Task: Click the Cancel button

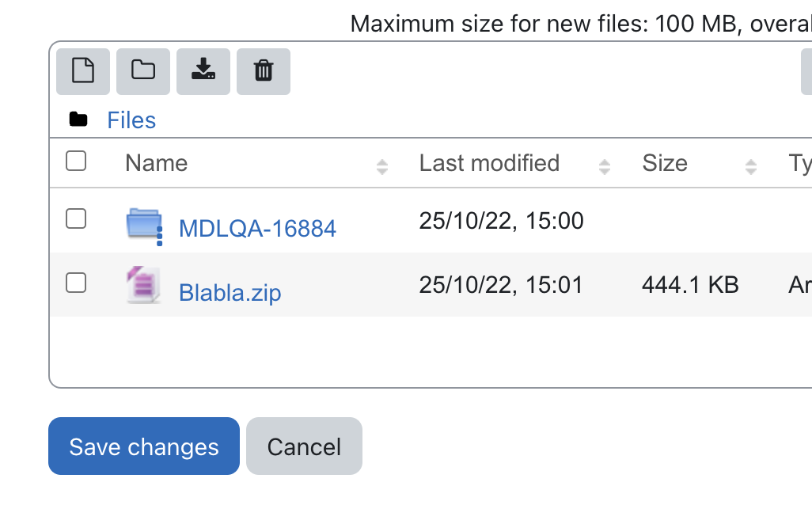Action: [x=304, y=446]
